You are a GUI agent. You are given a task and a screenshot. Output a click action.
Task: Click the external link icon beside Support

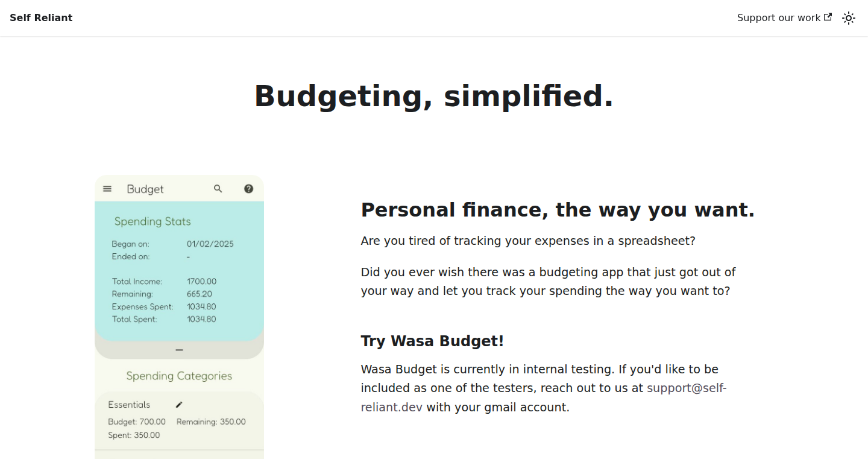click(828, 17)
